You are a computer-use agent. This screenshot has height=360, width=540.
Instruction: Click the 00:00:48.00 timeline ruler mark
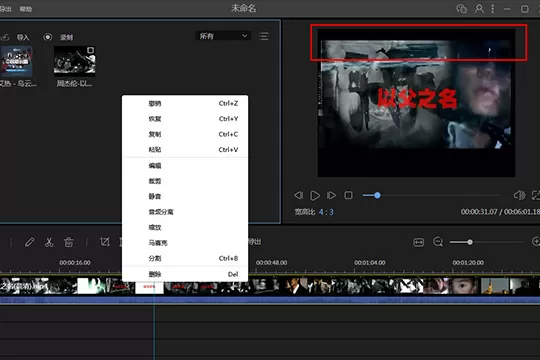271,263
